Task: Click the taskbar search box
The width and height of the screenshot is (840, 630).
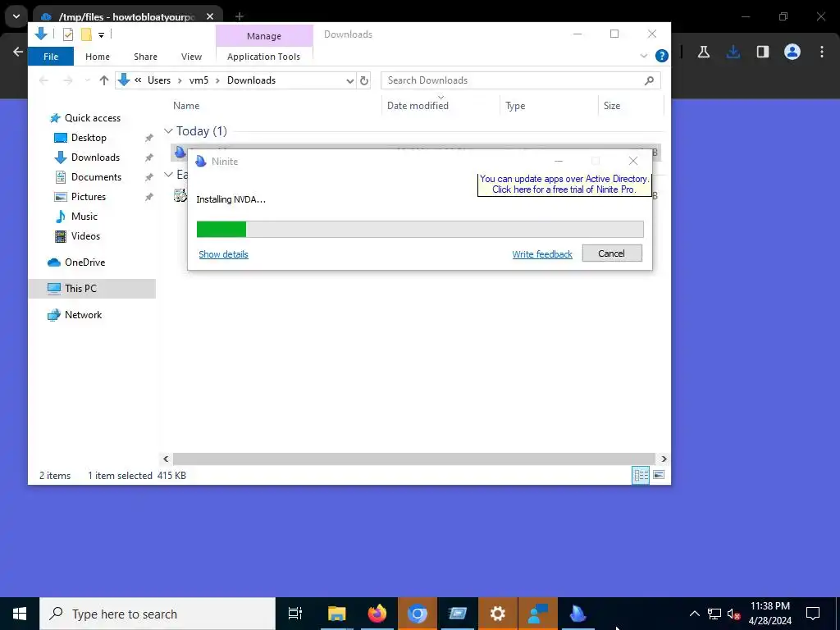Action: [x=157, y=614]
